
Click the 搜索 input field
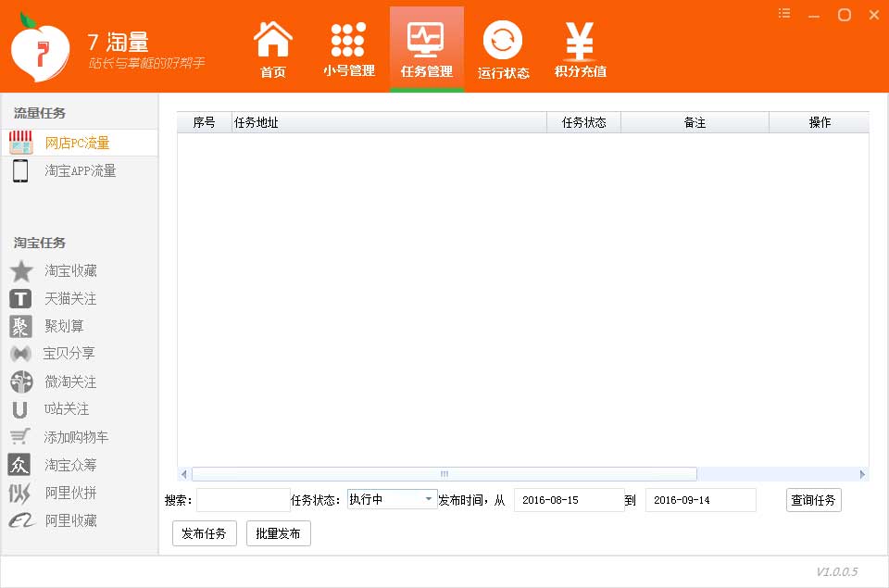coord(244,500)
